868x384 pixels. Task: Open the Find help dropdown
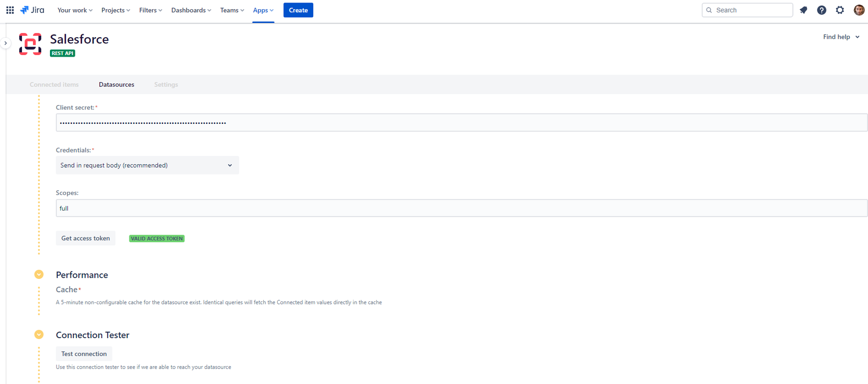841,37
